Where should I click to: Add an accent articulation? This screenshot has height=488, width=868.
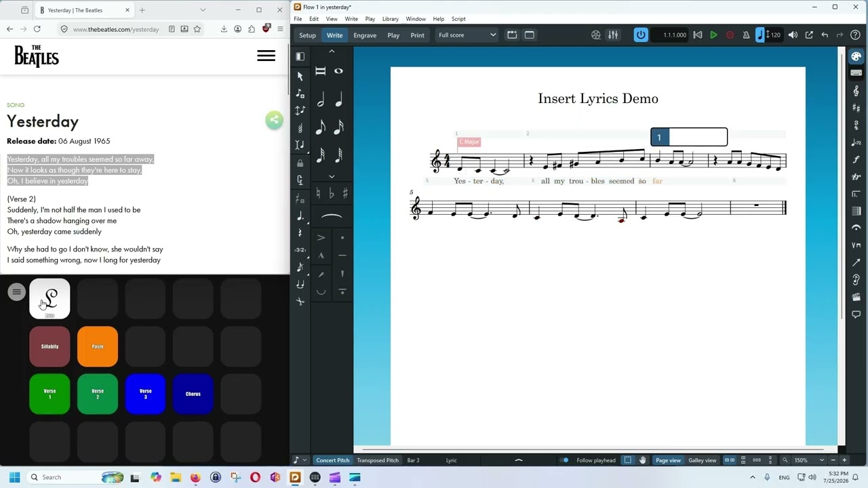(321, 238)
